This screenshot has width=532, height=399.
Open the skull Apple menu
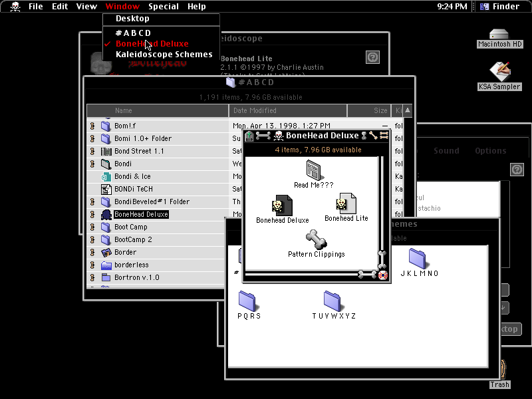(15, 7)
